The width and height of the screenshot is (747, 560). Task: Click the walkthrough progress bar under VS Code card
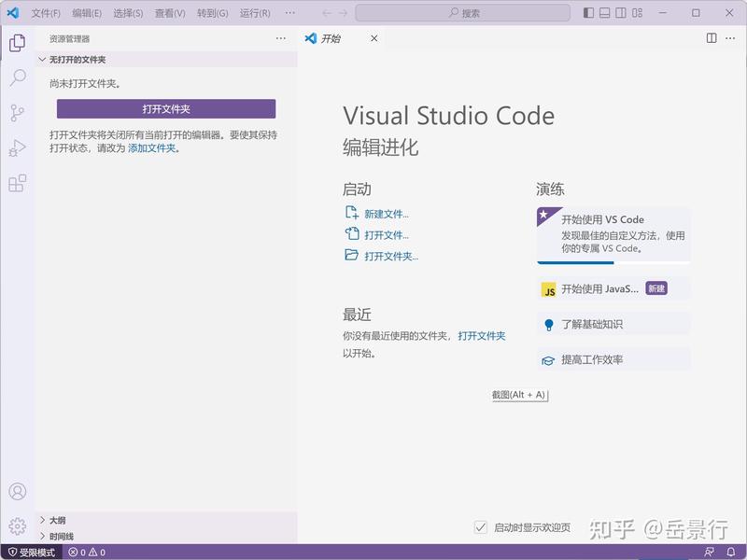point(613,262)
